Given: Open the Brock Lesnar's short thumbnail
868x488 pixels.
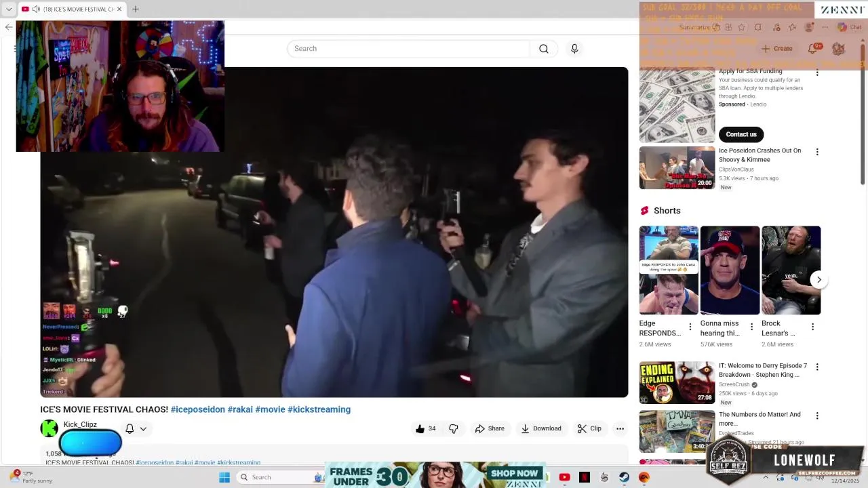Looking at the screenshot, I should (x=791, y=270).
